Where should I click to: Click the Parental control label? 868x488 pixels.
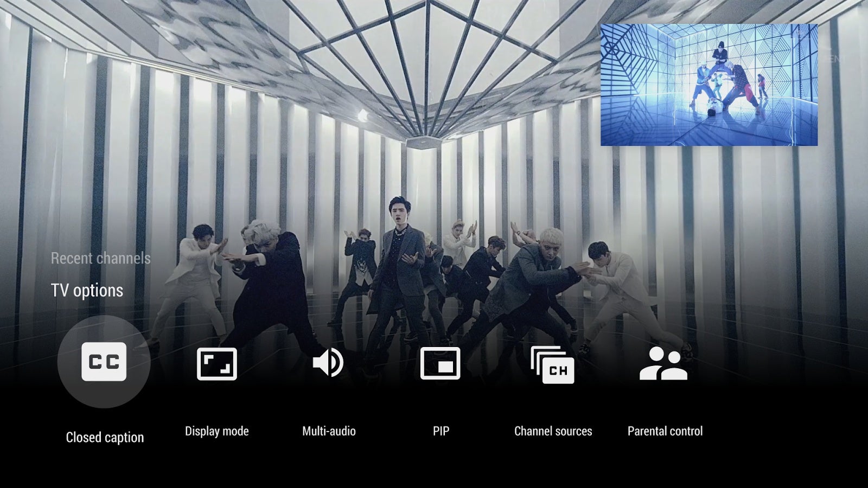(665, 431)
